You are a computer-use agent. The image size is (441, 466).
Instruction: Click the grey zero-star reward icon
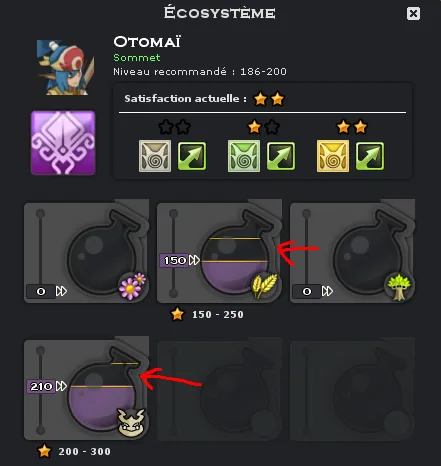click(155, 156)
